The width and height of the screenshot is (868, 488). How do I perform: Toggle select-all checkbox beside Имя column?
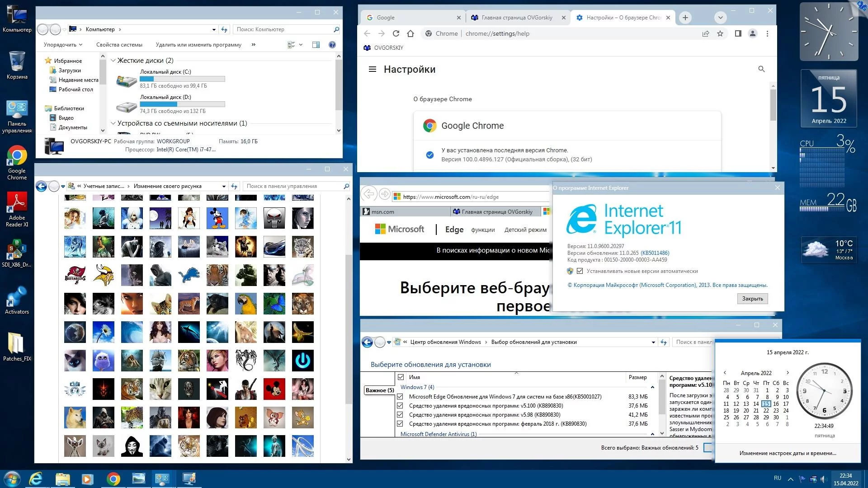coord(401,377)
